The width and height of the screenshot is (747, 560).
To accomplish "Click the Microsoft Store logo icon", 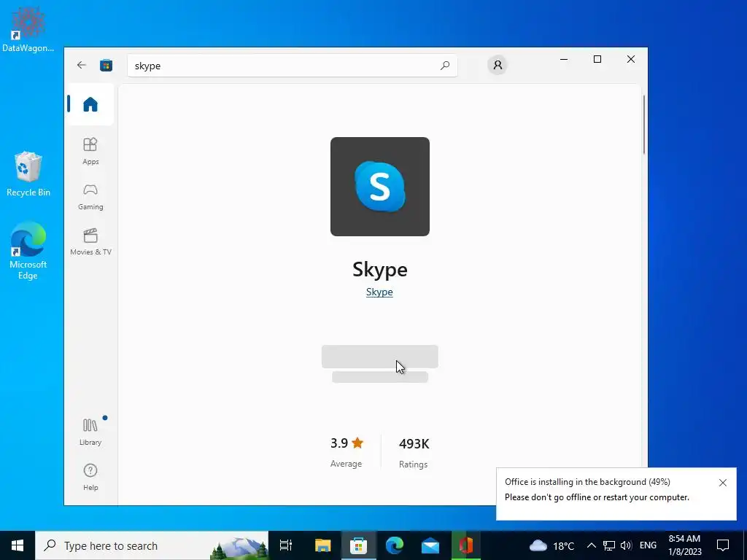I will [106, 65].
